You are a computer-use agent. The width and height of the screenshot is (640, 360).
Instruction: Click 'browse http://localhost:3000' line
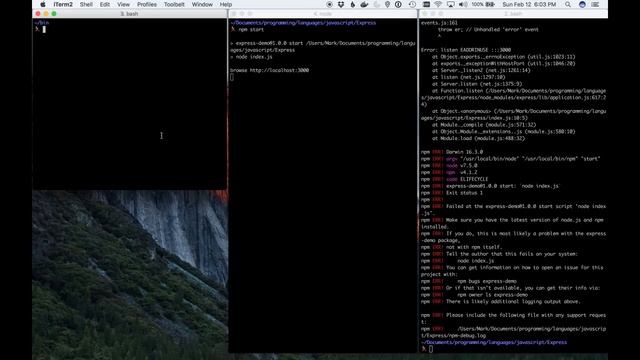click(269, 70)
